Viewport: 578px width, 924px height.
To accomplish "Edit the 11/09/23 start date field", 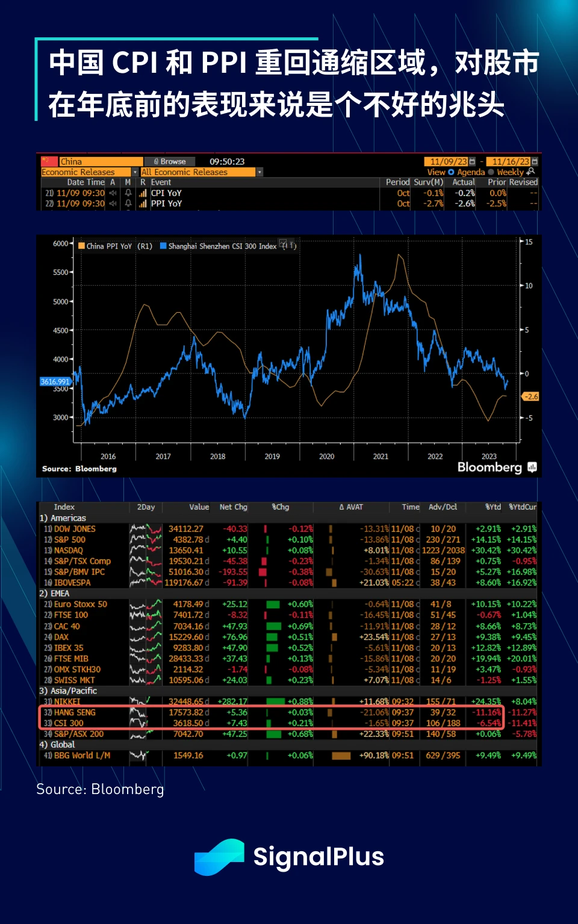I will [x=446, y=162].
